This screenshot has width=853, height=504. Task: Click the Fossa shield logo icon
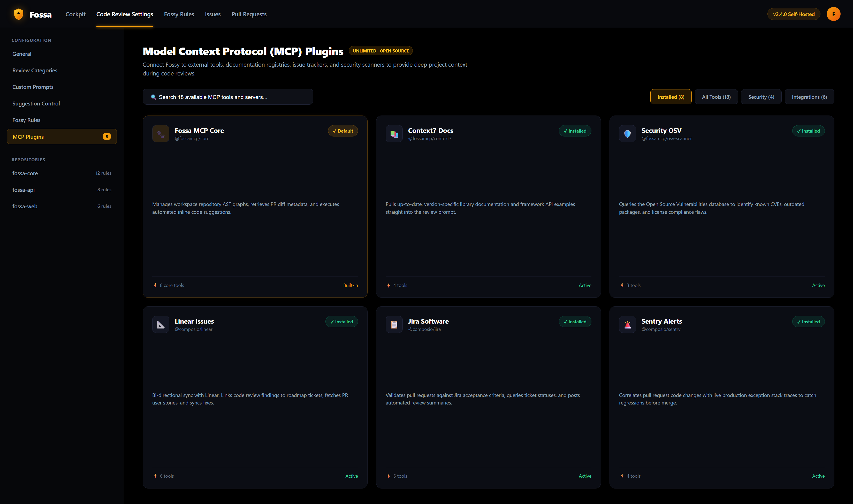click(19, 14)
